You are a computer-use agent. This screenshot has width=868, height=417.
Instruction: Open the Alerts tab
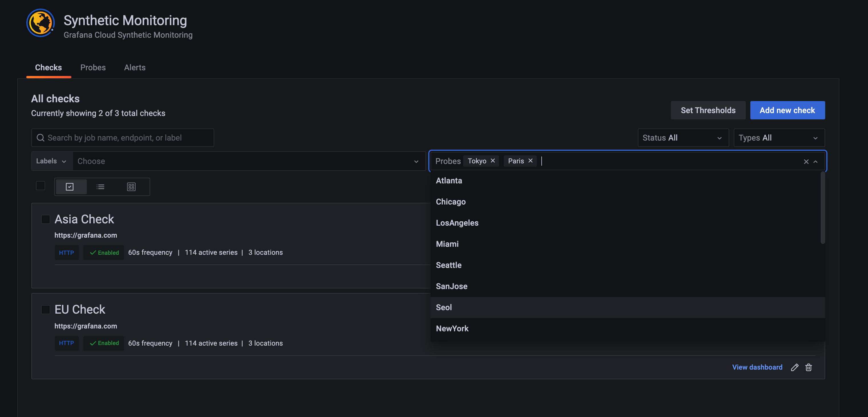point(135,67)
